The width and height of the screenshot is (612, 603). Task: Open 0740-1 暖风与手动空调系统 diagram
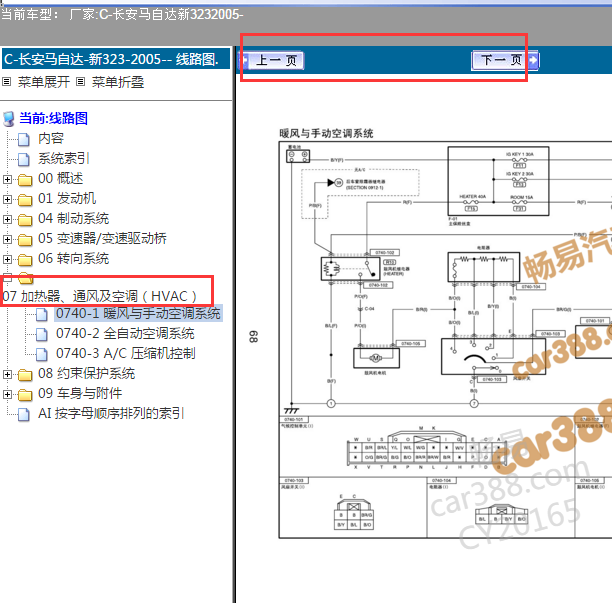coord(138,313)
